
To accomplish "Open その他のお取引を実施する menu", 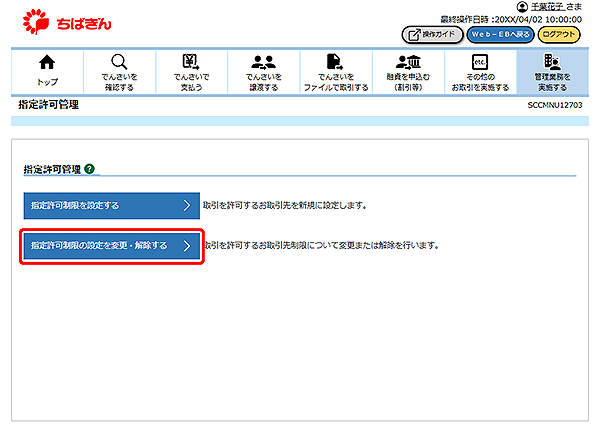I will pyautogui.click(x=480, y=72).
